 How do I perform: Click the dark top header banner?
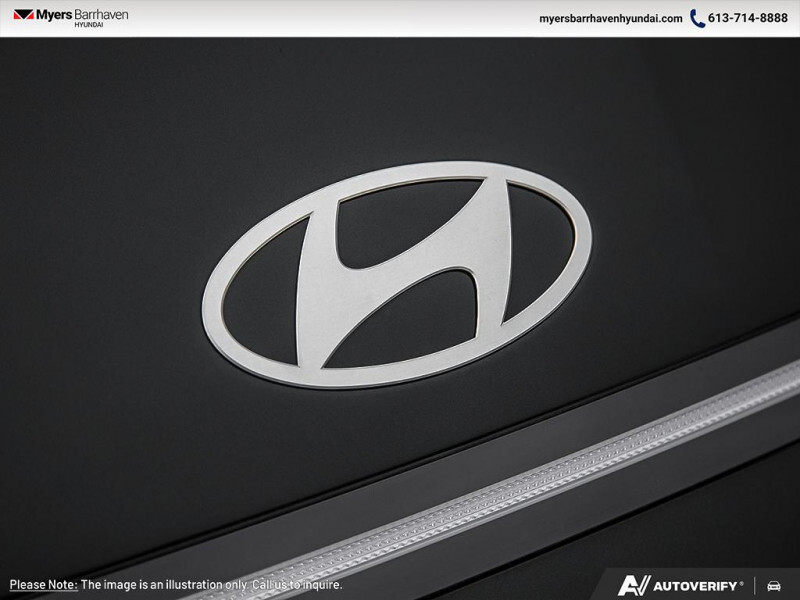pyautogui.click(x=400, y=17)
